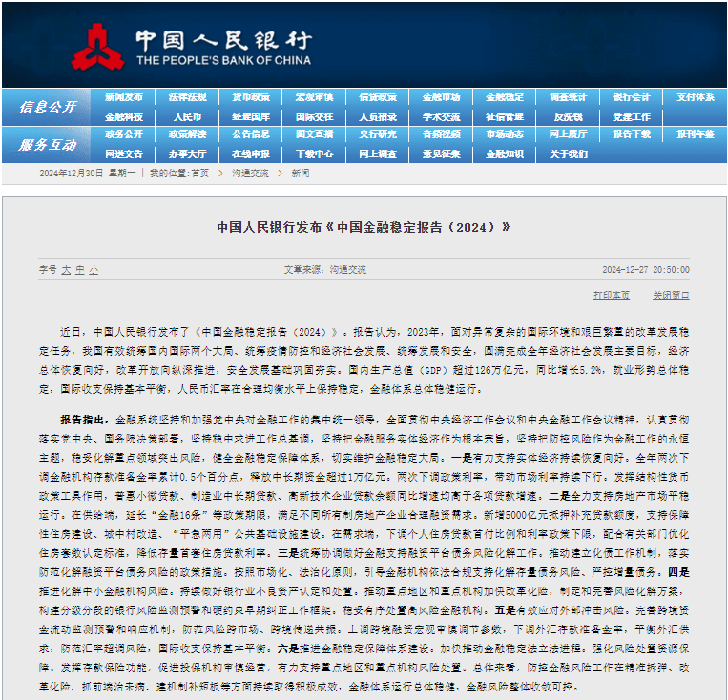Open the 反洗钱 menu item
Viewport: 728px width, 700px height.
[569, 117]
